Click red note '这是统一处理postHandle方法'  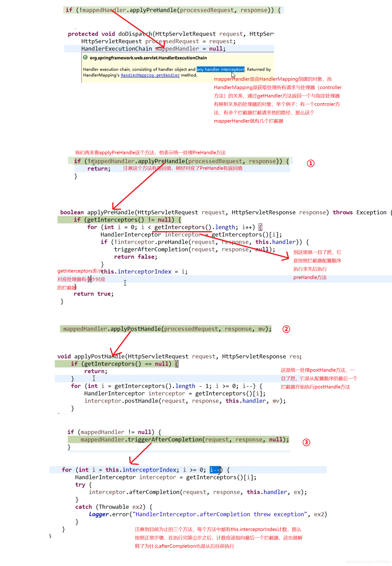pos(319,378)
